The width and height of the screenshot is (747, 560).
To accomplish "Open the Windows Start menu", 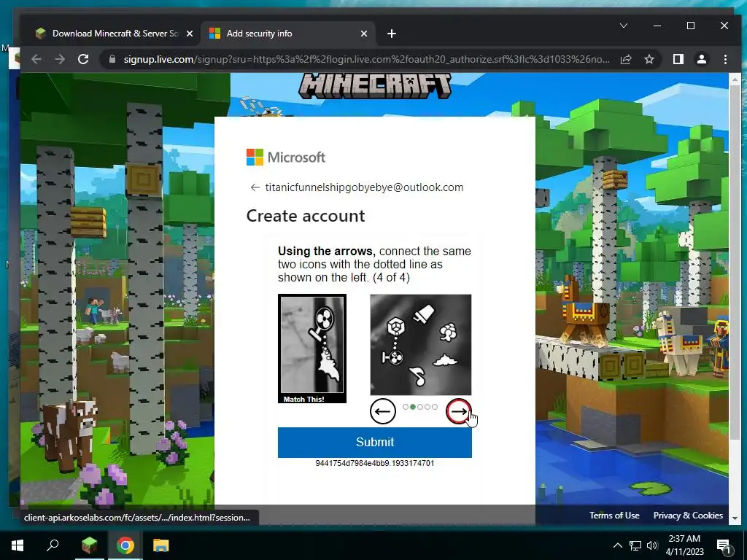I will 18,545.
